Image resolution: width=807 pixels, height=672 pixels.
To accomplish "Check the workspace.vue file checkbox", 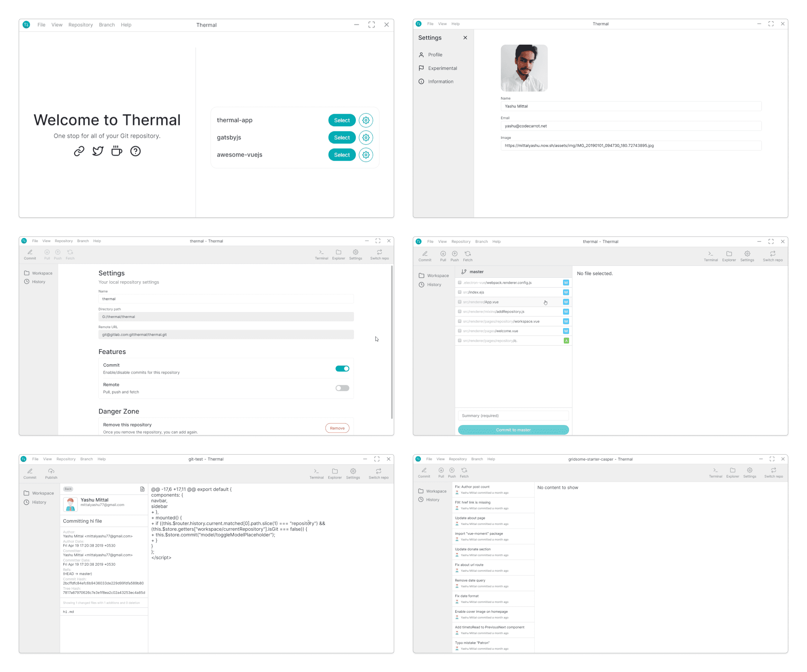I will [459, 321].
